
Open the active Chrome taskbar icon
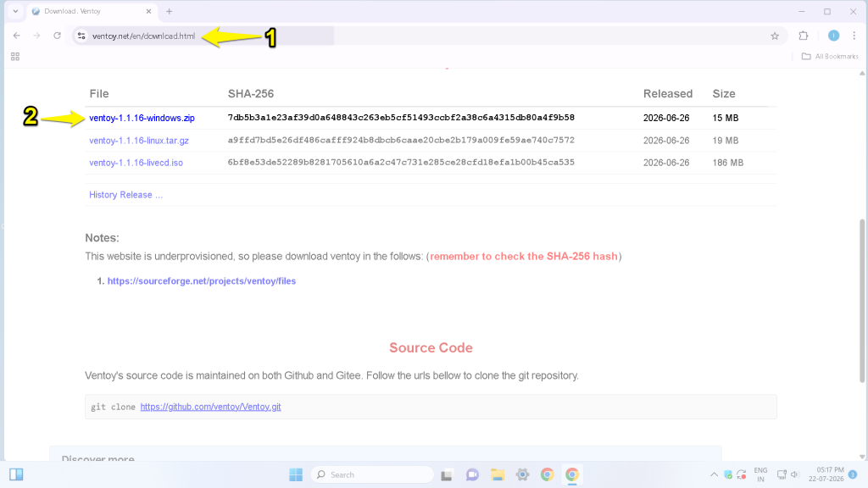coord(572,474)
